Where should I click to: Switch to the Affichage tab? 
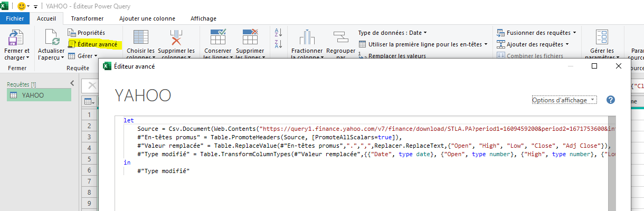[203, 18]
